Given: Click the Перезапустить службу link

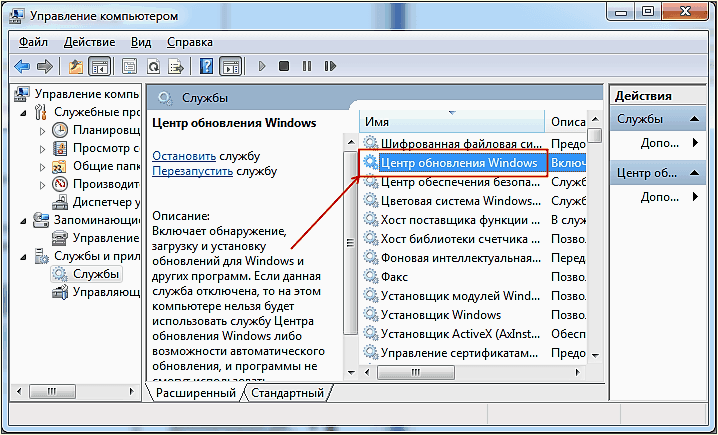Looking at the screenshot, I should (x=192, y=171).
